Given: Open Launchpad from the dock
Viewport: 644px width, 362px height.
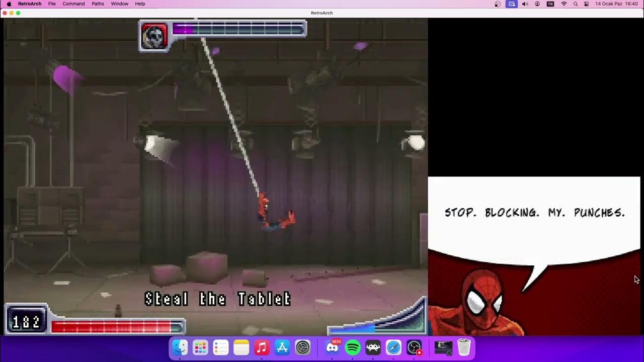Looking at the screenshot, I should (x=200, y=347).
